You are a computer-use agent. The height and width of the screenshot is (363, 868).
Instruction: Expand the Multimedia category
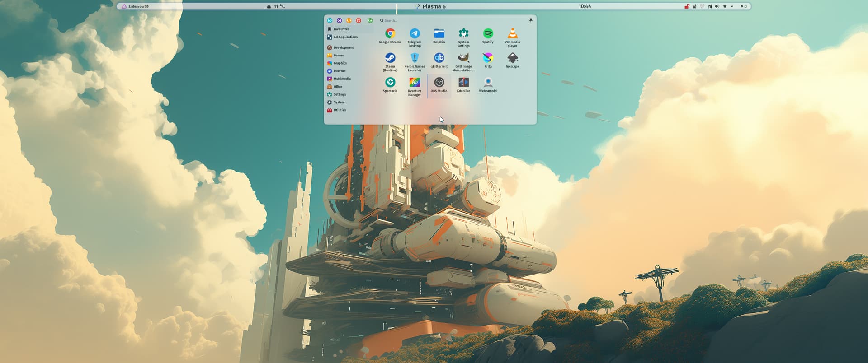[342, 79]
